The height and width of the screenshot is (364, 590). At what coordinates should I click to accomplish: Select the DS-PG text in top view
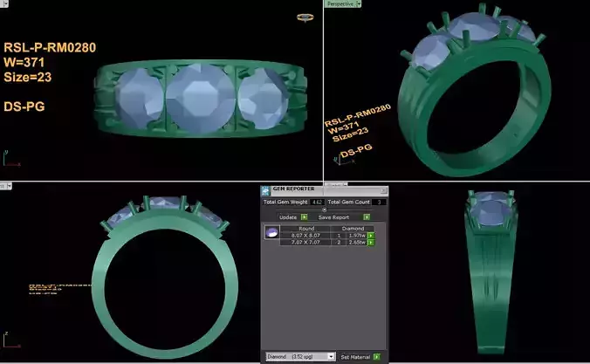(24, 106)
